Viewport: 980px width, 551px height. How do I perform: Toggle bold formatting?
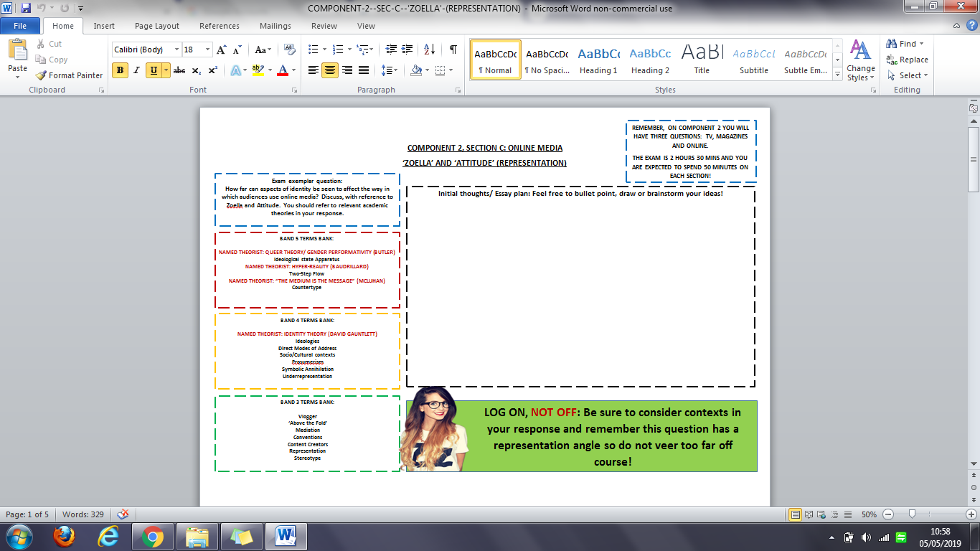pos(118,71)
